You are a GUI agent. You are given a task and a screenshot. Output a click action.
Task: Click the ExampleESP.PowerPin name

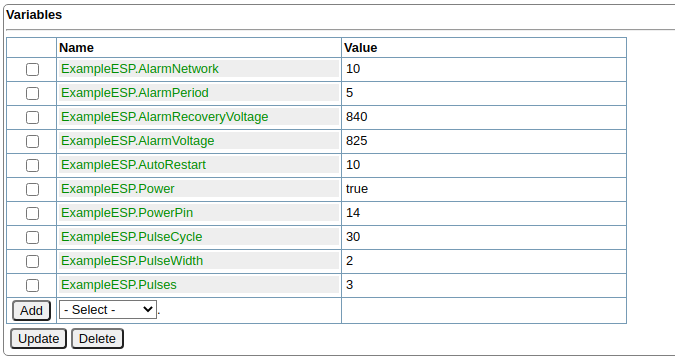click(127, 213)
